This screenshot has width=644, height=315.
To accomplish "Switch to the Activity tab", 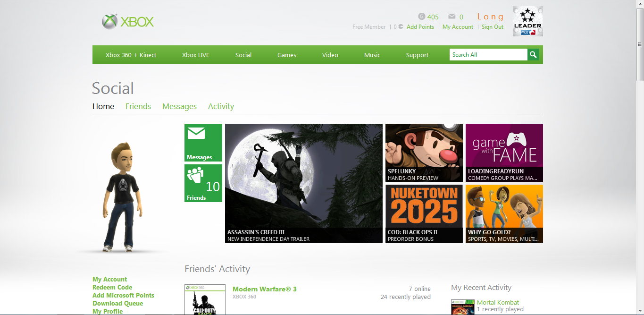I will coord(221,106).
